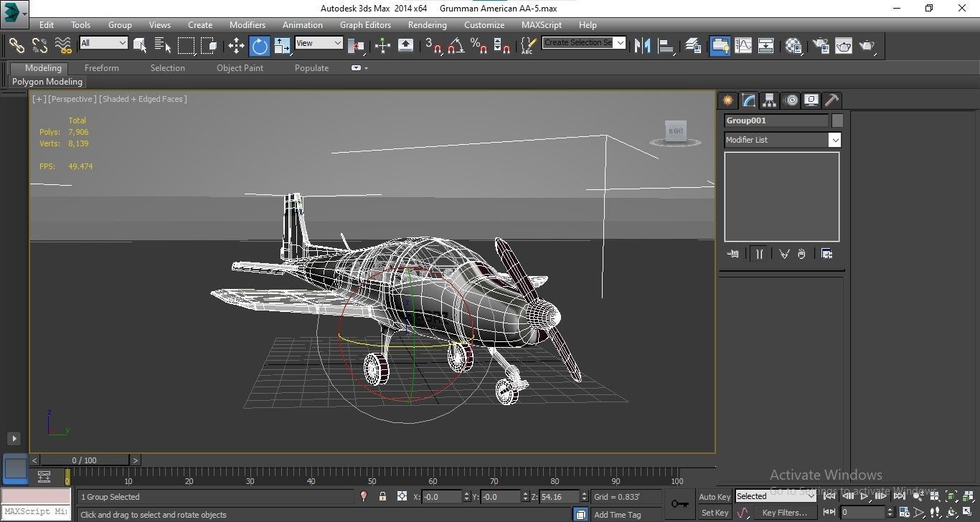
Task: Open reference coordinate system View dropdown
Action: [x=319, y=43]
